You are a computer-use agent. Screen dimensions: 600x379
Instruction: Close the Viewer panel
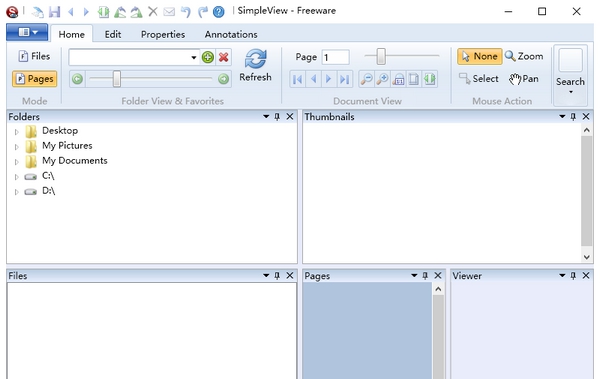(x=586, y=276)
